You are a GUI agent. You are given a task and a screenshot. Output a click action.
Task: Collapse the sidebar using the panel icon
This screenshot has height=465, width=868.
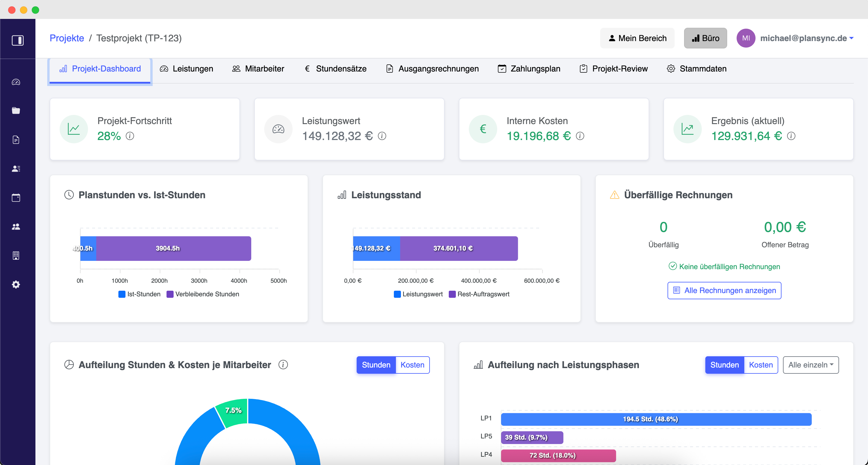pyautogui.click(x=18, y=40)
